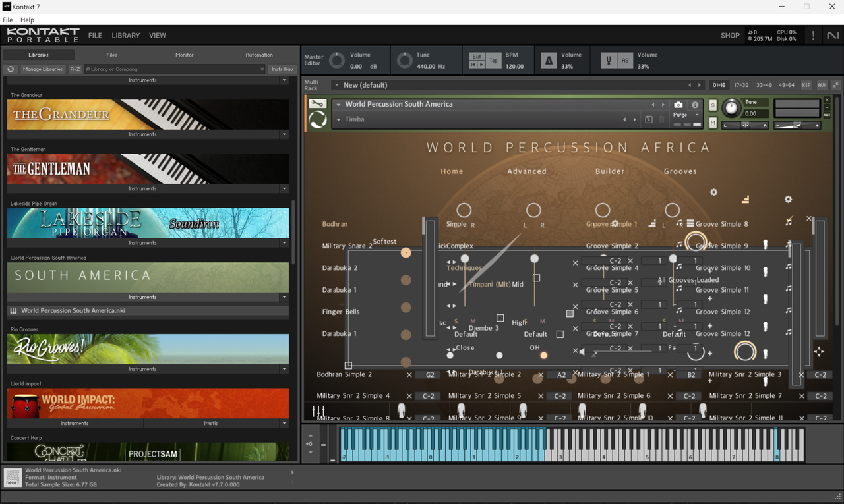Click the exclamation warning icon in header
The width and height of the screenshot is (844, 504).
[813, 36]
